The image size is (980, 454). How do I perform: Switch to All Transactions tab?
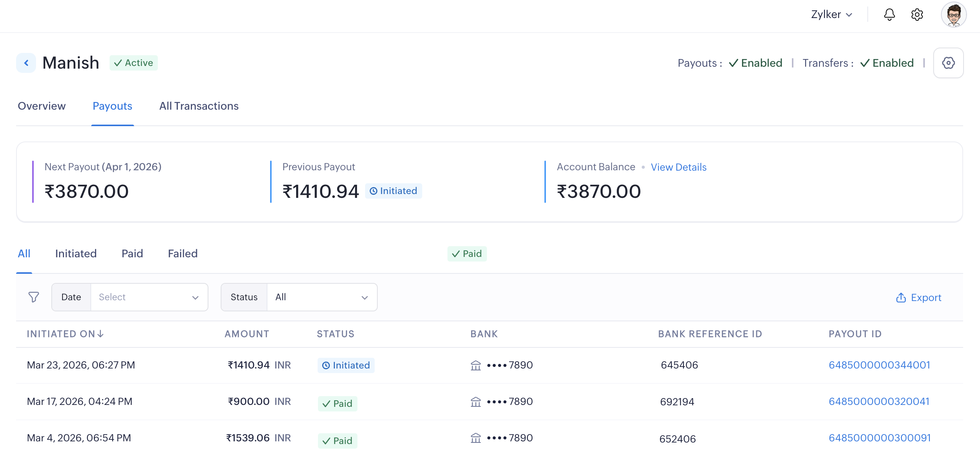pos(199,106)
